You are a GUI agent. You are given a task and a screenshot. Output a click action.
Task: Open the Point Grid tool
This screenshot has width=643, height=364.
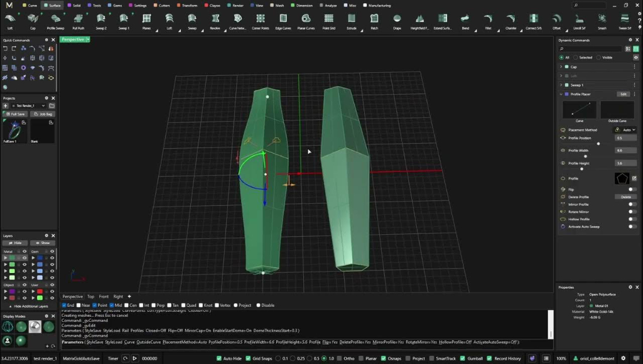click(329, 21)
